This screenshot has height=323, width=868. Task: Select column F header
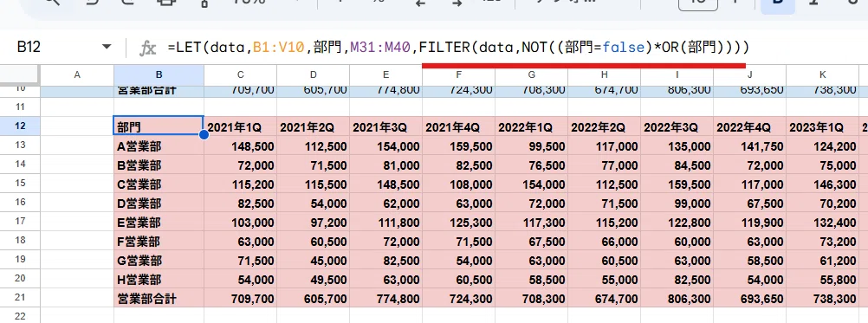coord(459,74)
